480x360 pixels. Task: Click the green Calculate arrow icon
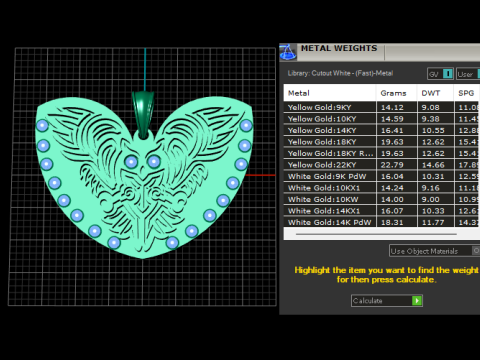pyautogui.click(x=417, y=301)
